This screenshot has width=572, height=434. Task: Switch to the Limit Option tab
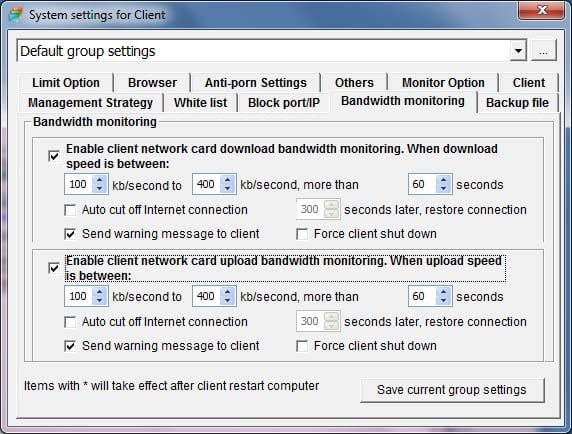(66, 83)
